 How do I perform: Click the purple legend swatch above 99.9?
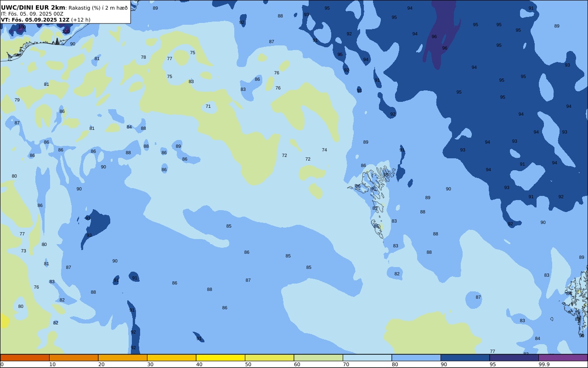(x=563, y=357)
